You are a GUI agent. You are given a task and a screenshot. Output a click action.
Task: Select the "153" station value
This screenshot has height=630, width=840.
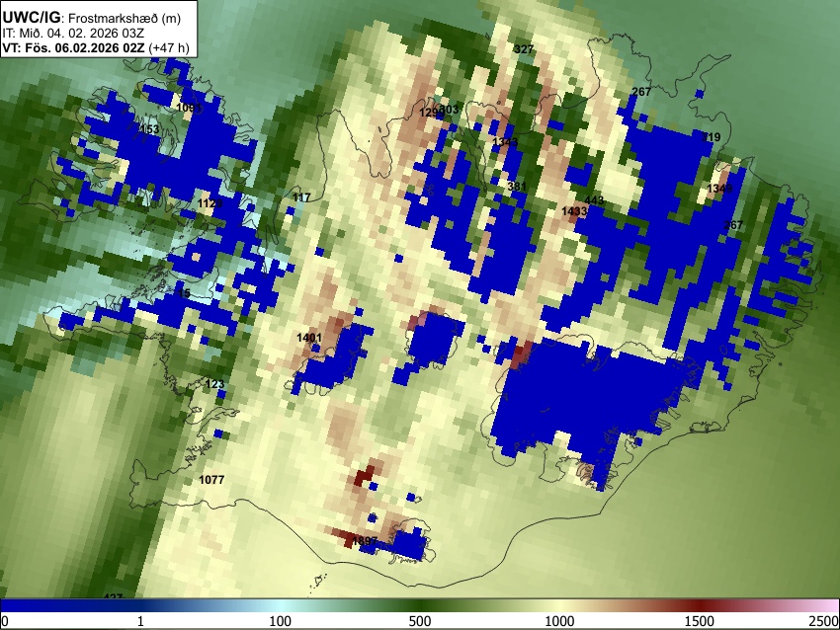click(x=149, y=129)
